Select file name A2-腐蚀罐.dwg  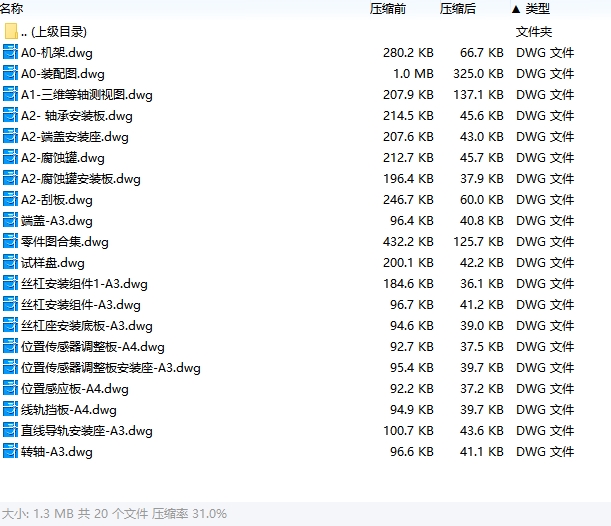coord(63,158)
